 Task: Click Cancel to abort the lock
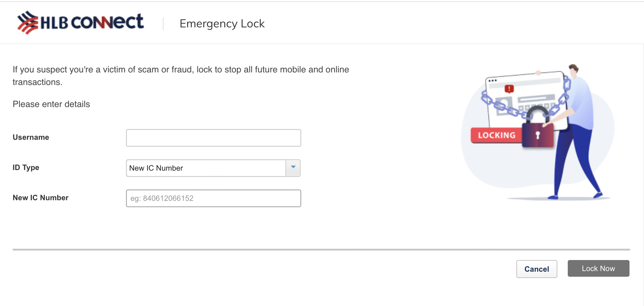pyautogui.click(x=537, y=269)
